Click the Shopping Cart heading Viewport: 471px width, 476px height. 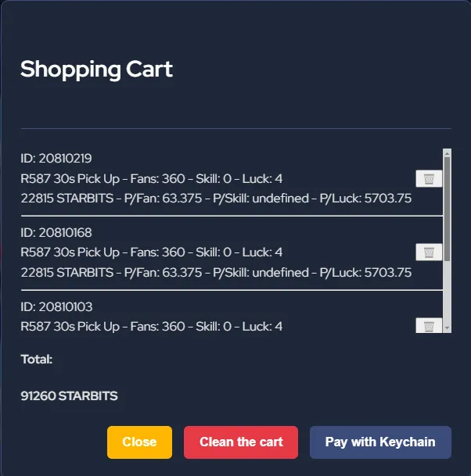coord(96,69)
